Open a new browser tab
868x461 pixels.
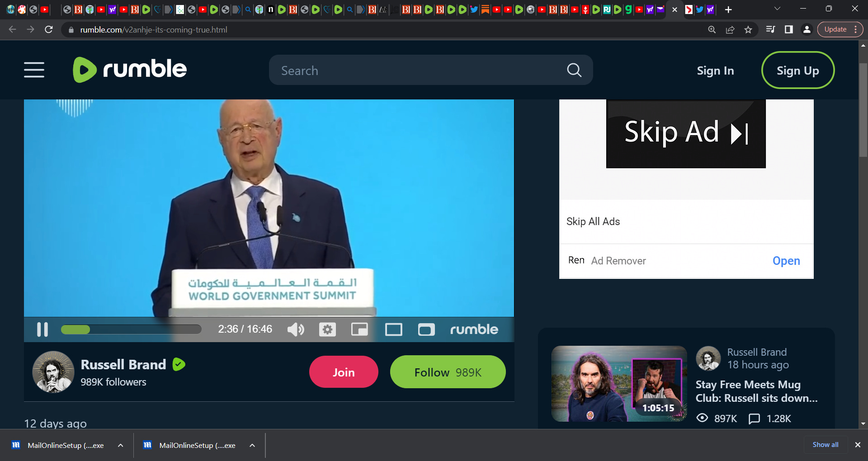point(728,9)
